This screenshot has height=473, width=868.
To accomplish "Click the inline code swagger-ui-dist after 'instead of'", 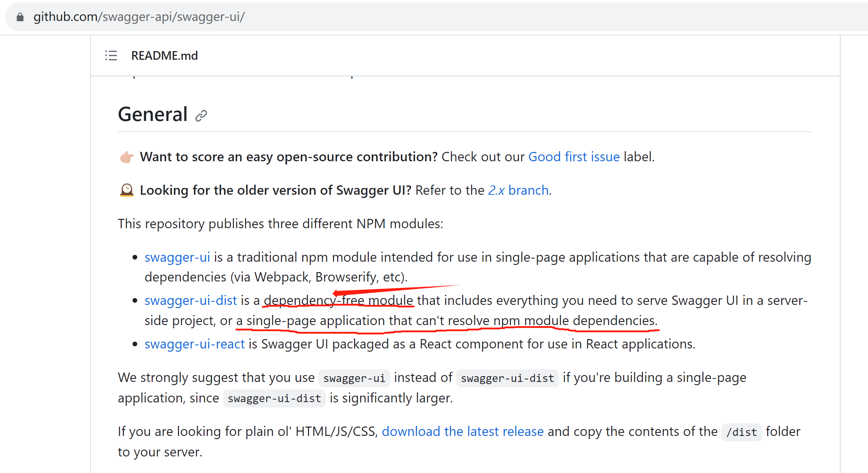I will coord(507,378).
